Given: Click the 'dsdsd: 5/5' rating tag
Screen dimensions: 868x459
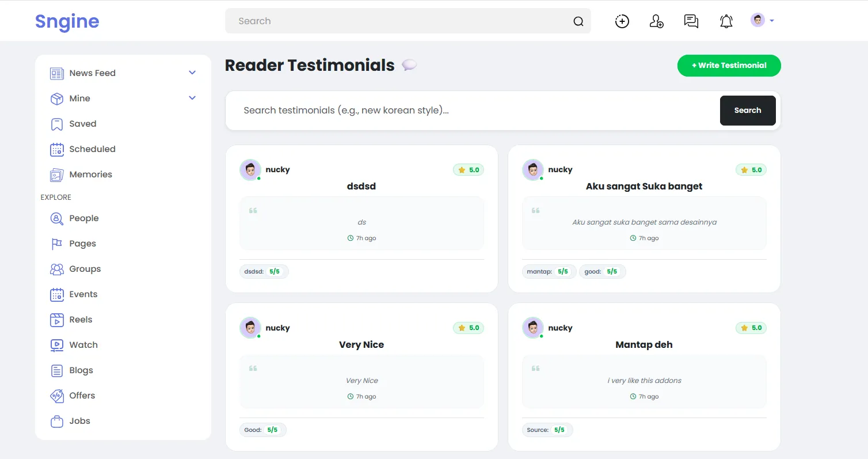Looking at the screenshot, I should 264,271.
